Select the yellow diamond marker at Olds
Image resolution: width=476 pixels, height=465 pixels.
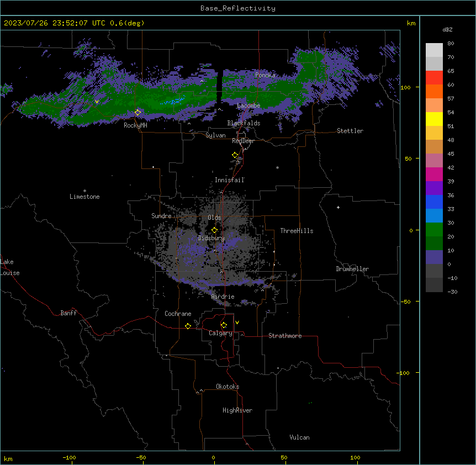(x=214, y=230)
